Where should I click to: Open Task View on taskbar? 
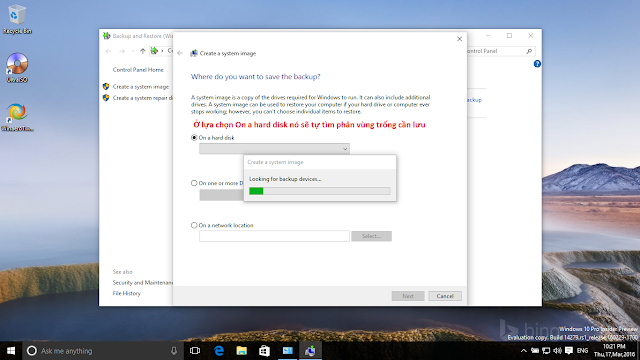tap(195, 351)
